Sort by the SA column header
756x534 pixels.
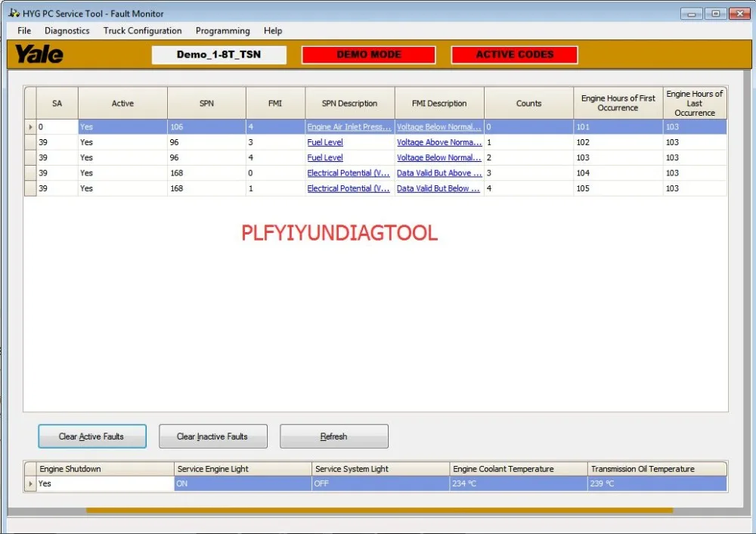tap(57, 103)
